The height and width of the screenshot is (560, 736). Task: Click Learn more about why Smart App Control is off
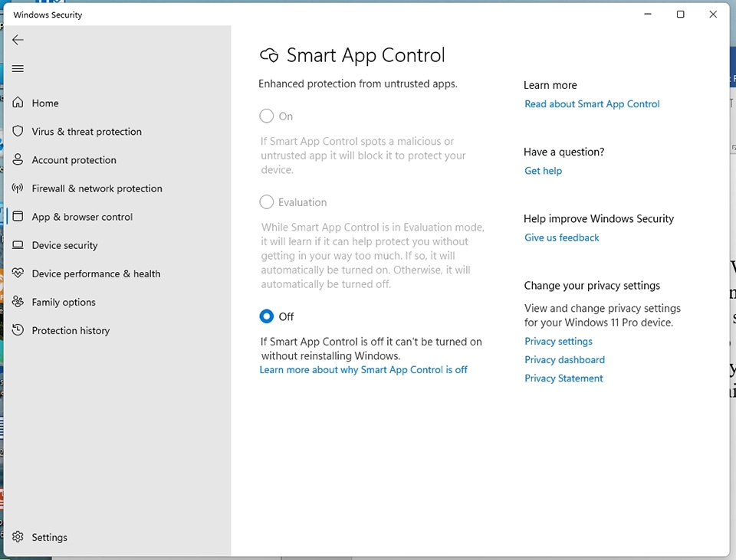point(363,370)
